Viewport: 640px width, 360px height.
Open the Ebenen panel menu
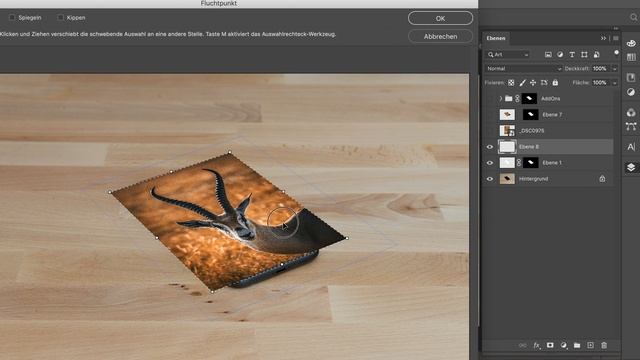click(616, 38)
